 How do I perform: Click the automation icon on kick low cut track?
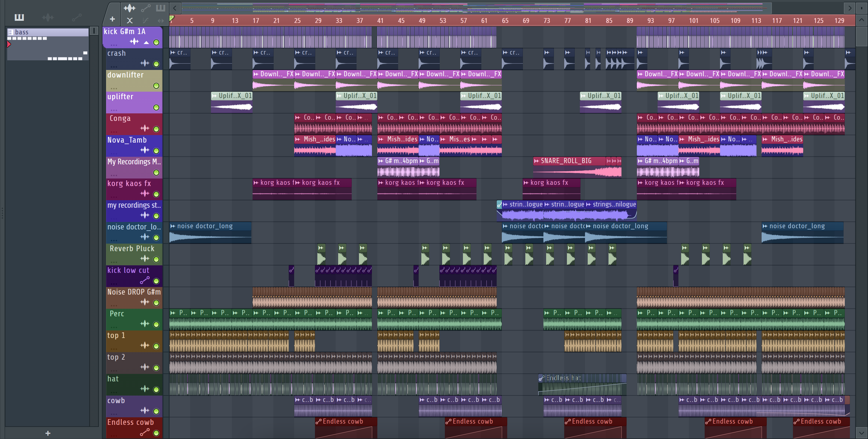coord(145,280)
